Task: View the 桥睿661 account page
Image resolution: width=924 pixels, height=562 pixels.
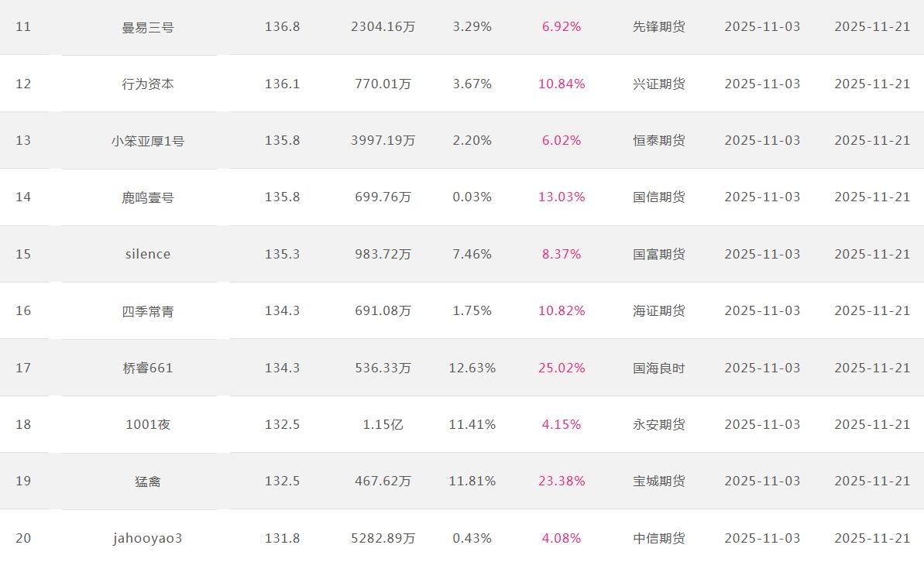Action: tap(148, 368)
